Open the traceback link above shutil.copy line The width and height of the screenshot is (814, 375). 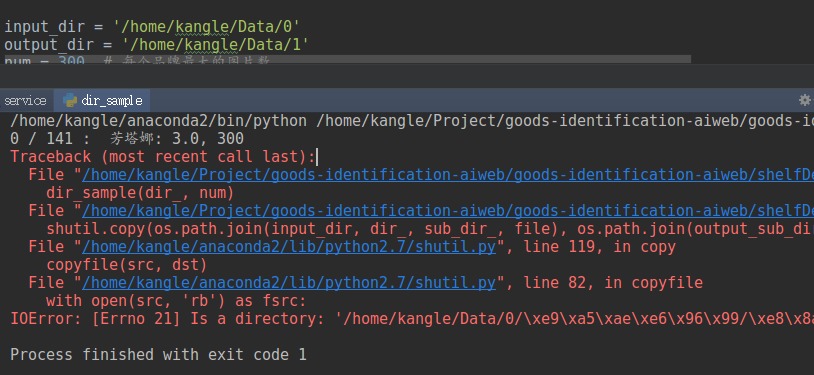point(448,211)
